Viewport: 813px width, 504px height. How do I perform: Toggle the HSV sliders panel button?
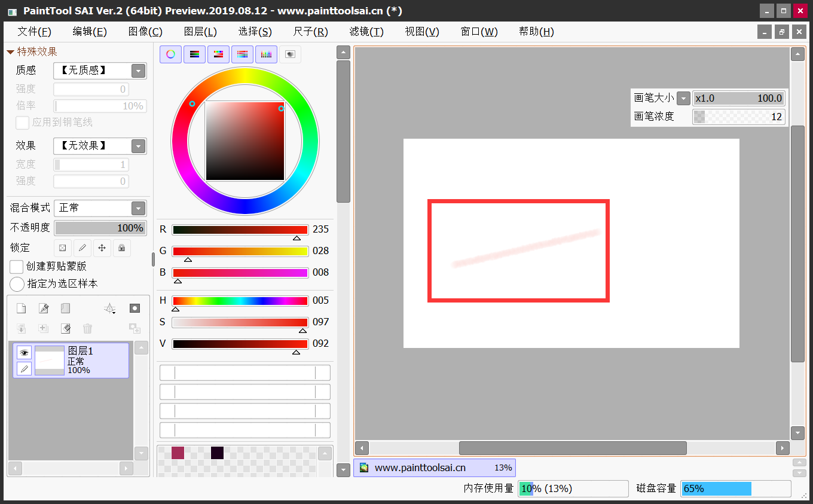[x=218, y=54]
